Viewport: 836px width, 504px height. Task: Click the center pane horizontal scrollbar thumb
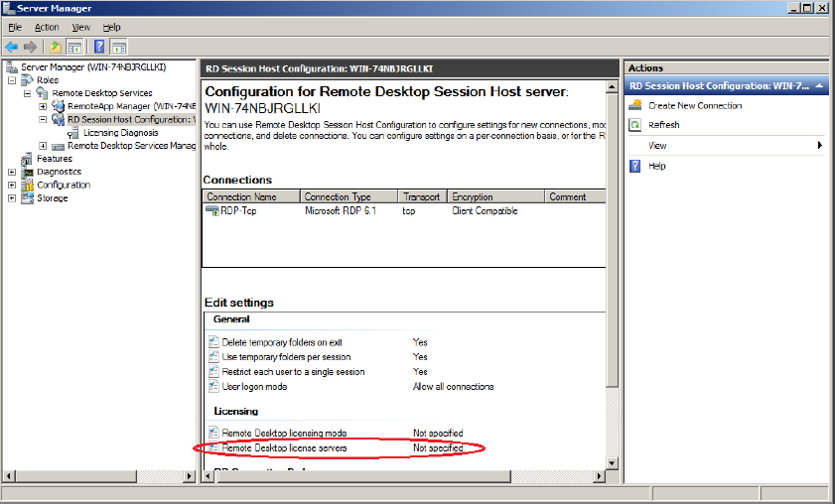click(x=362, y=476)
